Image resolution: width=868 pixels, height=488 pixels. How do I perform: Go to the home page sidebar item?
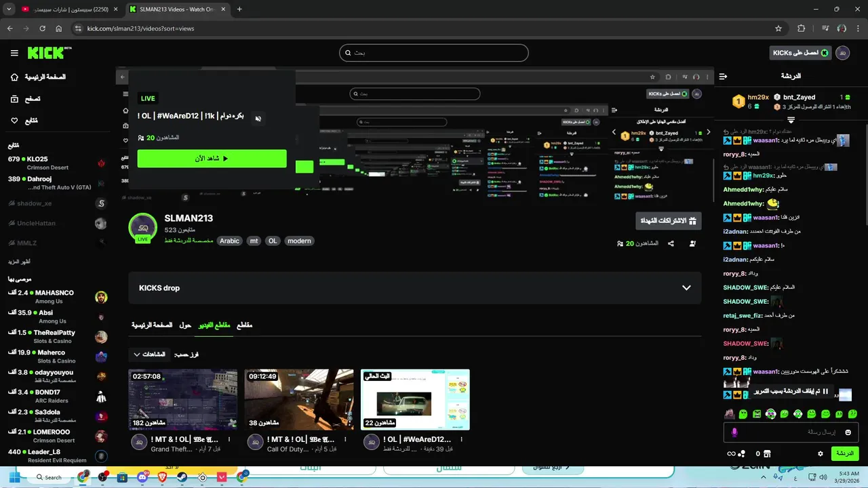[38, 77]
